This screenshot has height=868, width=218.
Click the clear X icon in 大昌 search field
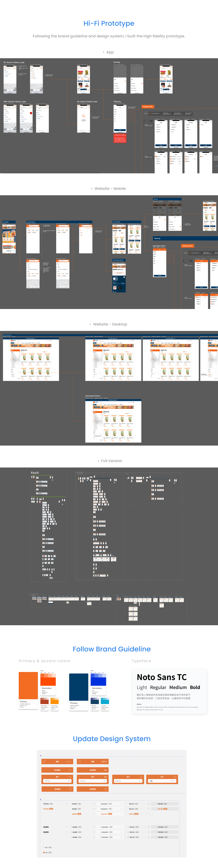point(171,781)
